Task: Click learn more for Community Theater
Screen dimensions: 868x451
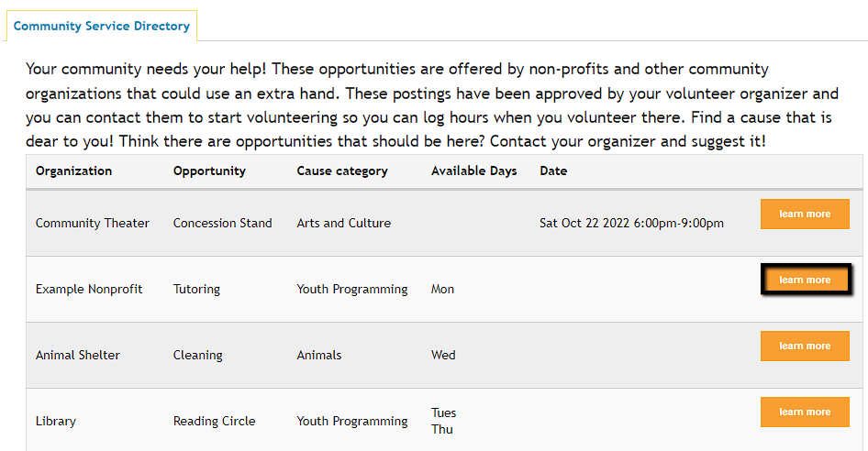Action: click(x=805, y=214)
